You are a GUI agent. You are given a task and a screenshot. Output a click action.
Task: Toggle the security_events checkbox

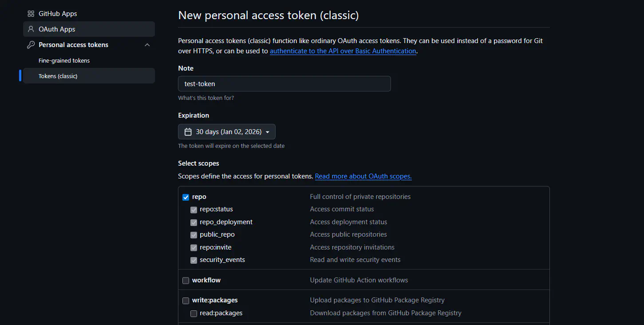pyautogui.click(x=194, y=260)
